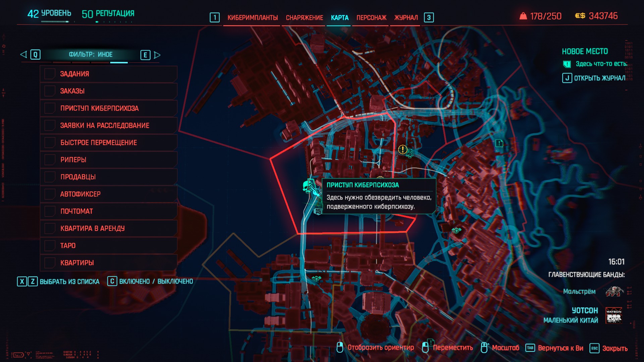The width and height of the screenshot is (644, 362).
Task: Click the E key filter icon
Action: [145, 55]
